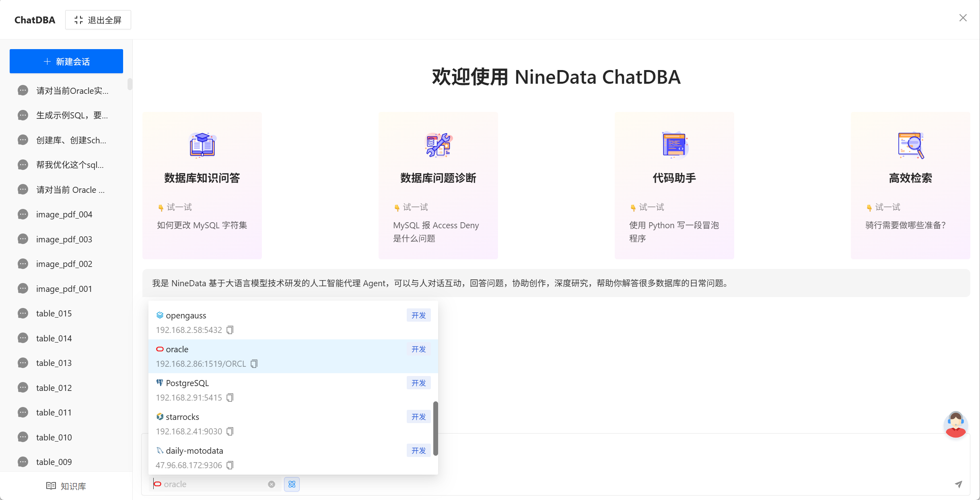Try the prompt 使用 Python 写一段冒泡程序

(674, 232)
